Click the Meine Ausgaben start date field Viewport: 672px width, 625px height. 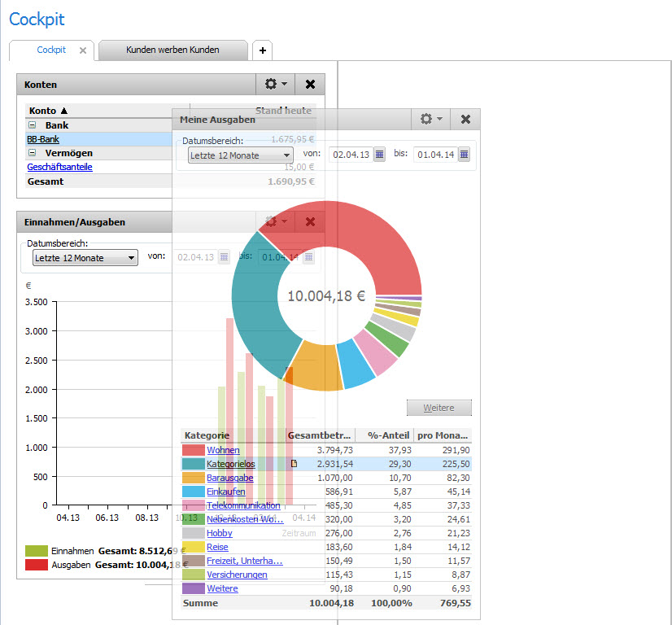point(350,155)
